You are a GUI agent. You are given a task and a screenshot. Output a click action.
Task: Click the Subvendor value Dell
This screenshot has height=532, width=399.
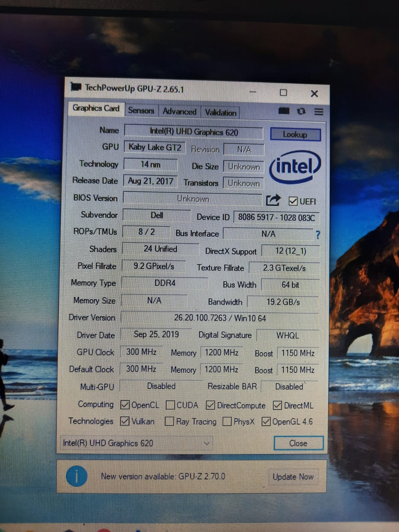tap(157, 215)
